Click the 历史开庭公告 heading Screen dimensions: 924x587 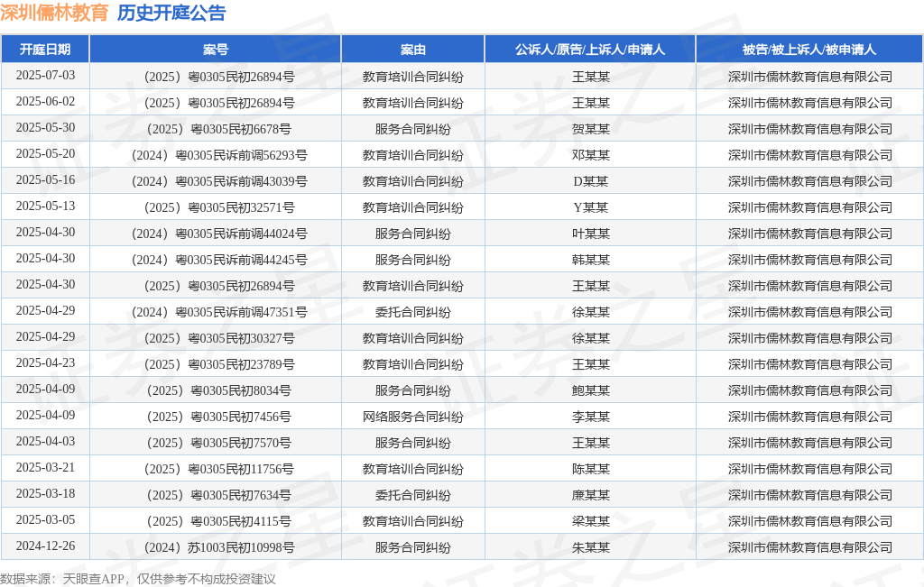[x=171, y=13]
